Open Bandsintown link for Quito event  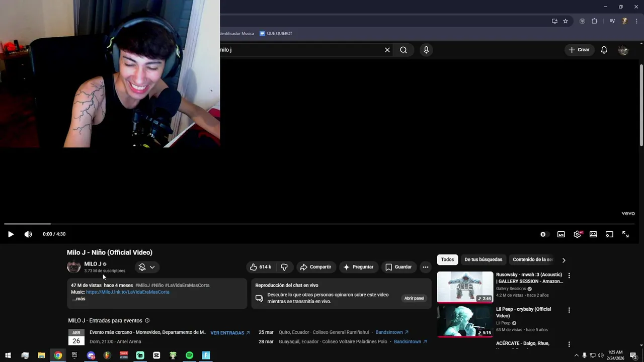pyautogui.click(x=392, y=332)
